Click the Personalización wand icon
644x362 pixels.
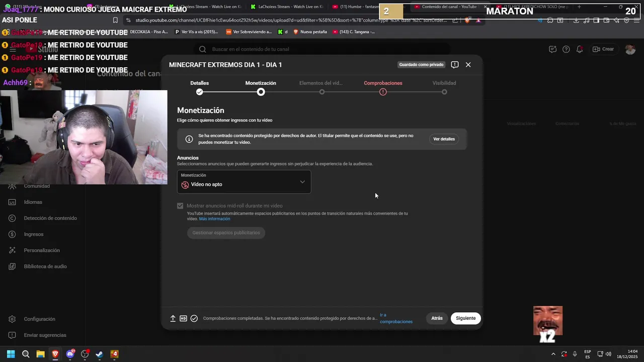[x=13, y=250]
